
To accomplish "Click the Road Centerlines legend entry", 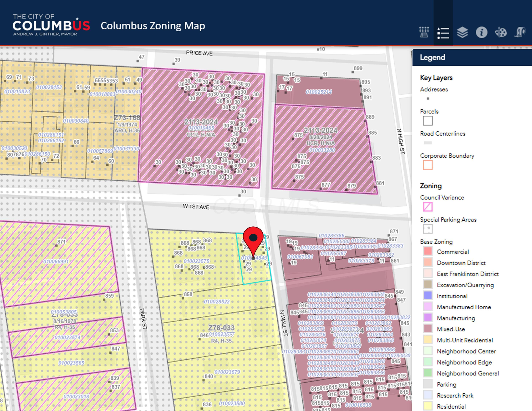I will point(443,134).
